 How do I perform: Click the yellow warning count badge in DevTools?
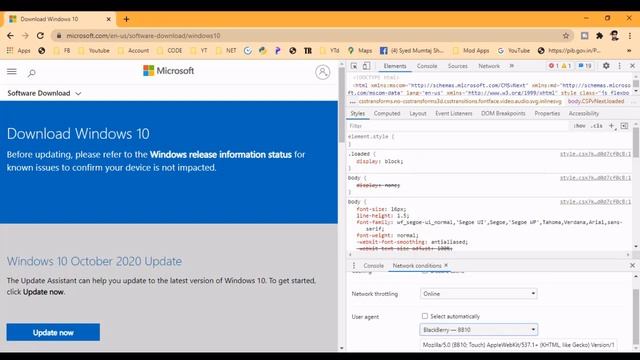point(566,66)
